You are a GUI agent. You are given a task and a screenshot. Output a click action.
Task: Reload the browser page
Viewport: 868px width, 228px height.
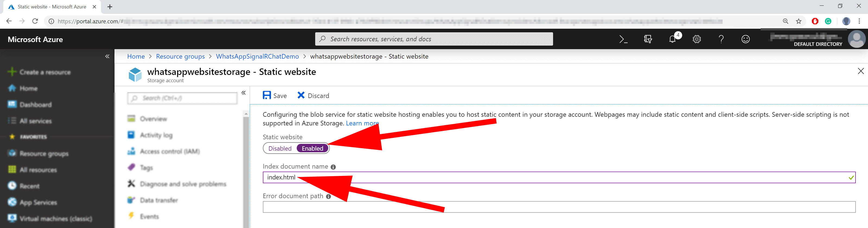[35, 21]
